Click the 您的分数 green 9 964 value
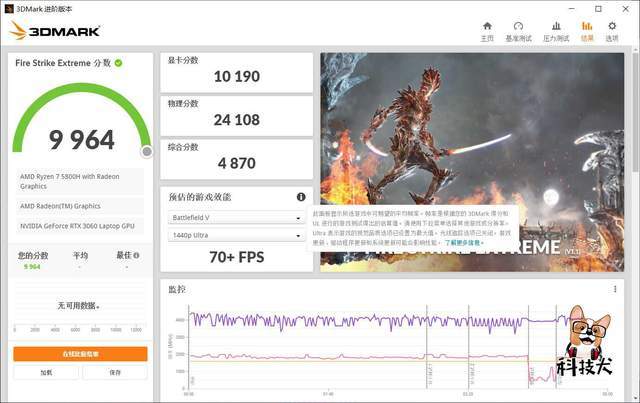Viewport: 640px width, 403px height. pyautogui.click(x=32, y=267)
